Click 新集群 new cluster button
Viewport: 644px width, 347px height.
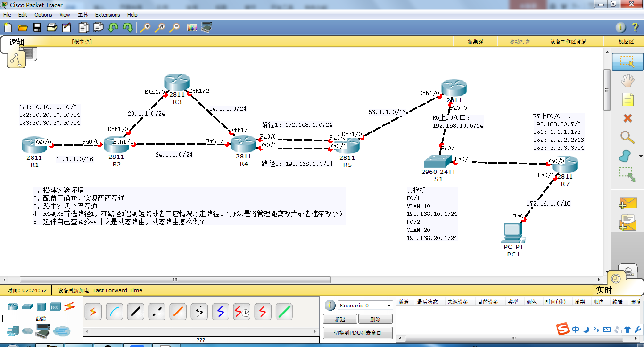[475, 41]
